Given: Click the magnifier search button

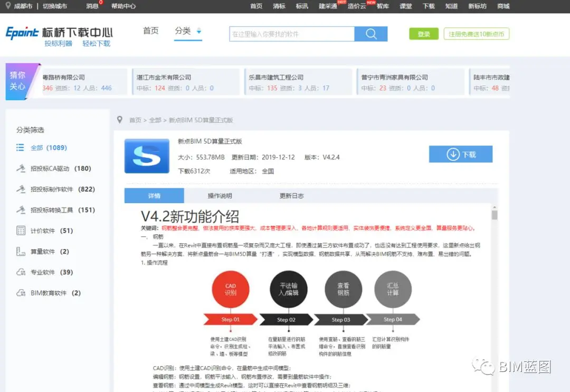Looking at the screenshot, I should coord(371,34).
